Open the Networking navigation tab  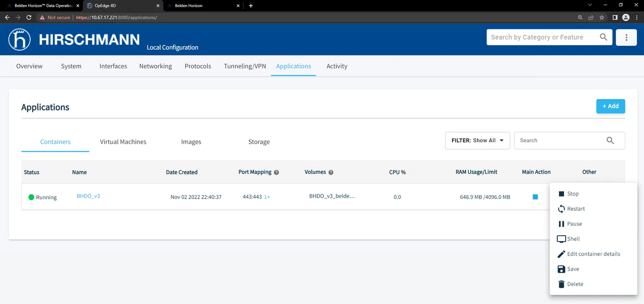pyautogui.click(x=155, y=66)
